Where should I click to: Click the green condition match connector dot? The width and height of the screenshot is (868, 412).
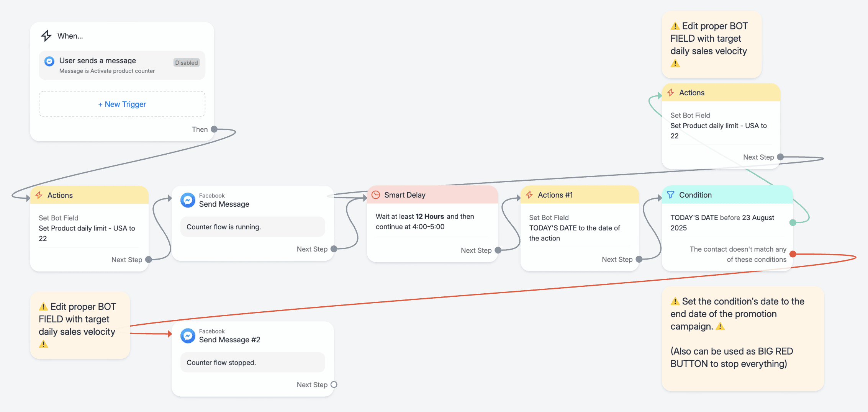793,222
